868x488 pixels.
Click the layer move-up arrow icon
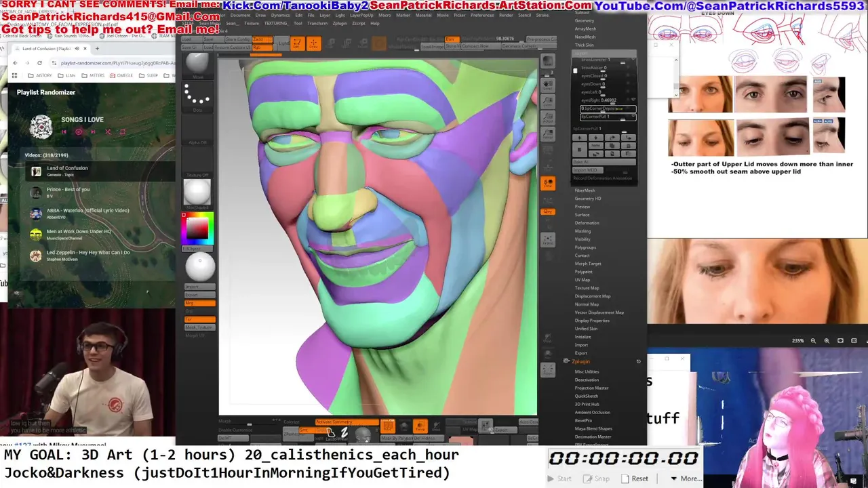point(579,138)
